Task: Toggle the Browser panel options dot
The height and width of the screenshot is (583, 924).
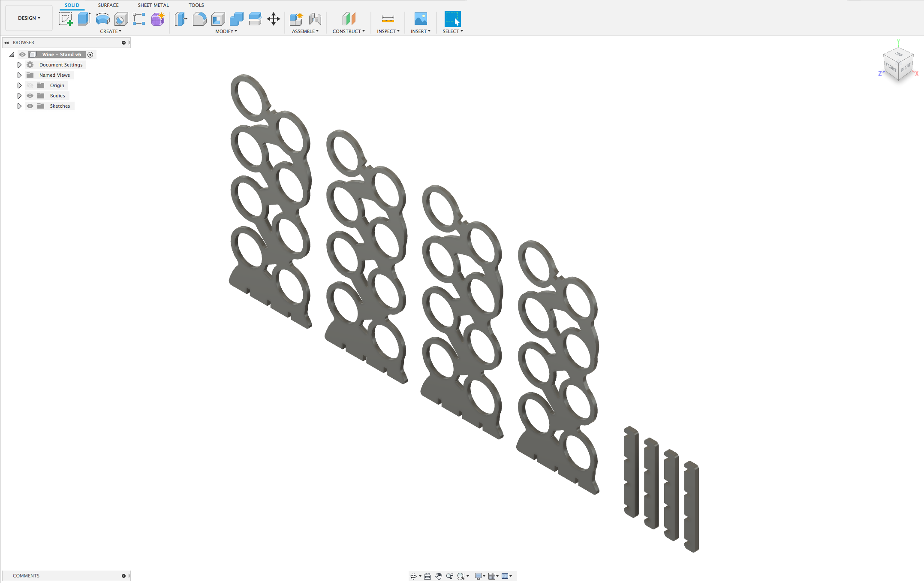Action: pos(123,42)
